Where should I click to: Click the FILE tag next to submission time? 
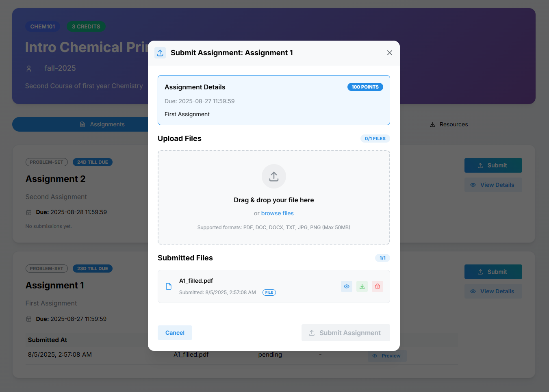point(269,292)
